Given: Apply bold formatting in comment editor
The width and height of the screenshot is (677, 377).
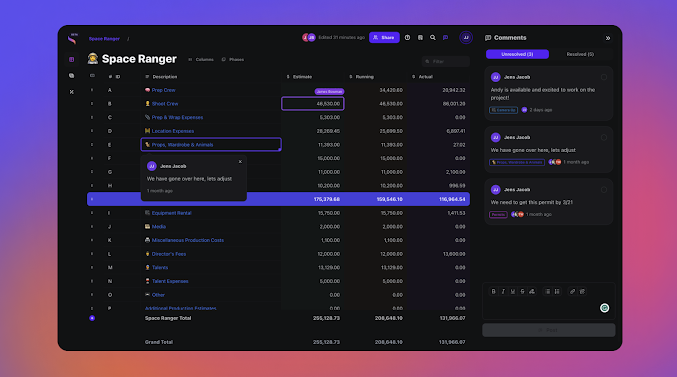Looking at the screenshot, I should [x=494, y=291].
